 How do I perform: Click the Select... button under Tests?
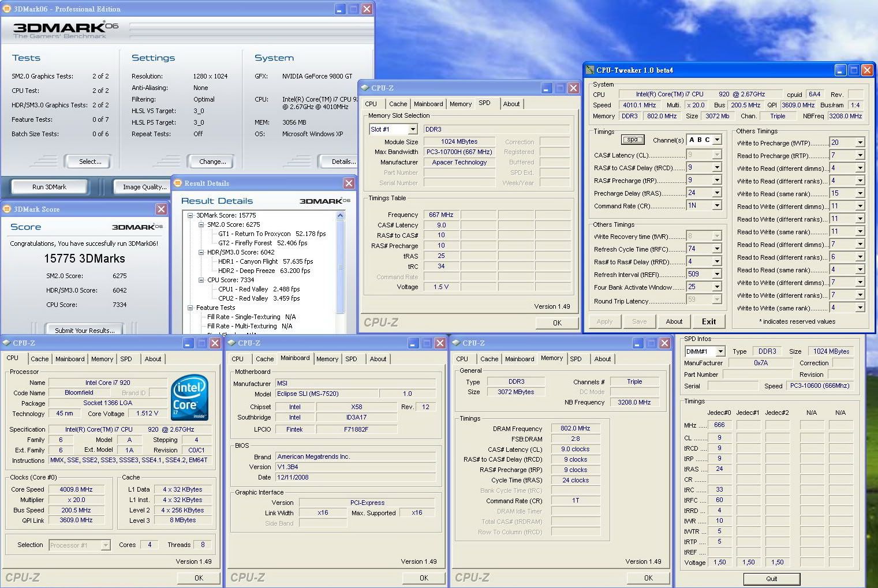90,162
